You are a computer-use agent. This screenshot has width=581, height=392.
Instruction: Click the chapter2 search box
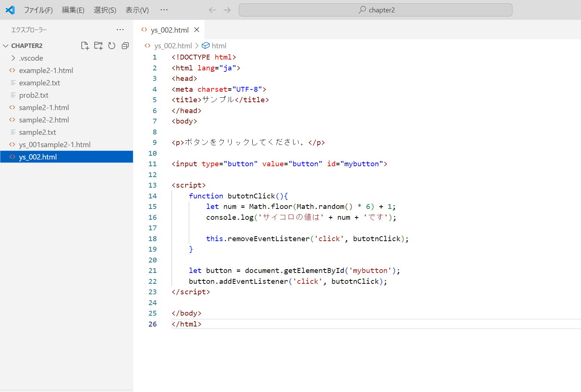tap(375, 10)
